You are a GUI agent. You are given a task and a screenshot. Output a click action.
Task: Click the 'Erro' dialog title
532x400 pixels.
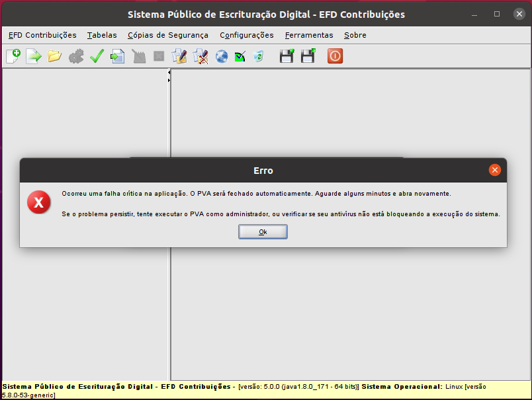(263, 171)
